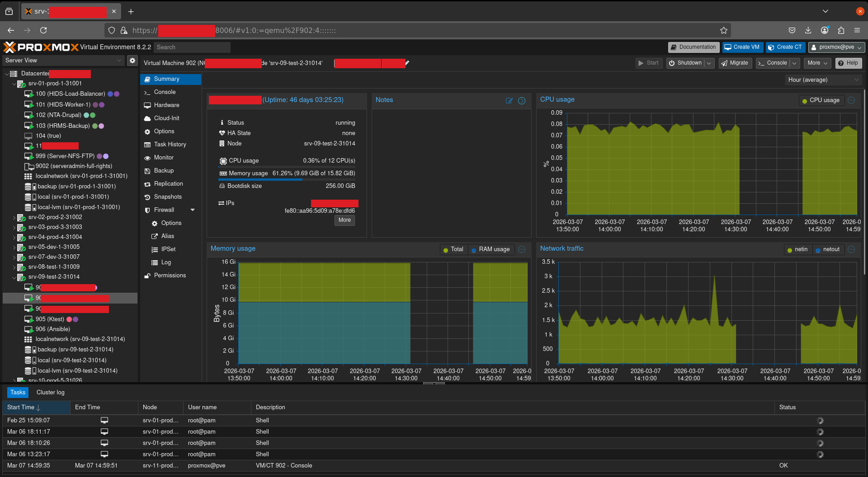Open the Shutdown split-button arrow
Image resolution: width=868 pixels, height=477 pixels.
(709, 63)
